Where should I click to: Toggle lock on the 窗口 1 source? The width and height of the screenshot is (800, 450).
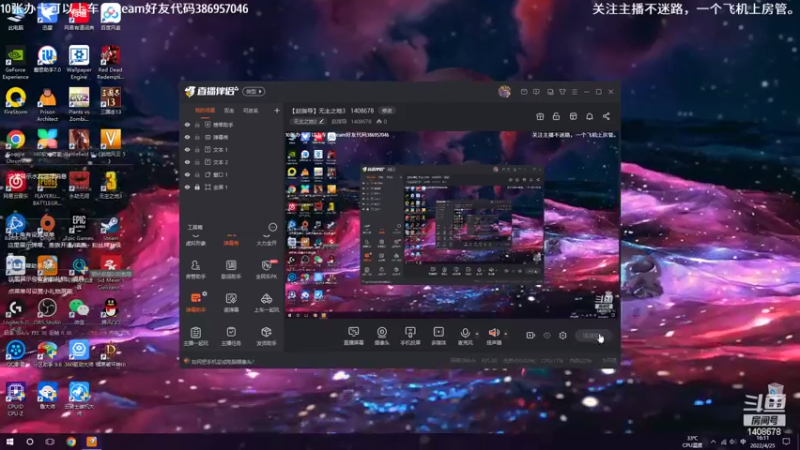pyautogui.click(x=197, y=174)
